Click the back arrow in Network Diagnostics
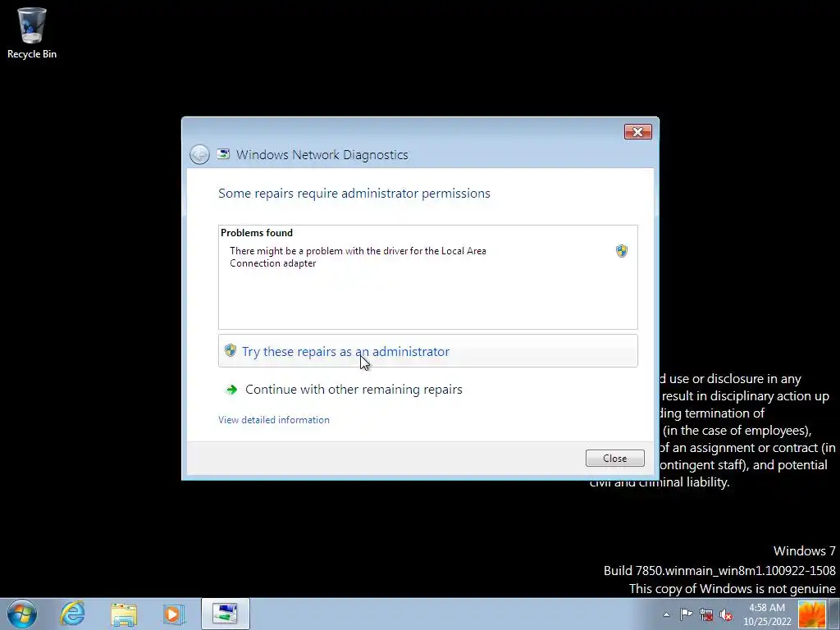This screenshot has height=630, width=840. tap(199, 155)
